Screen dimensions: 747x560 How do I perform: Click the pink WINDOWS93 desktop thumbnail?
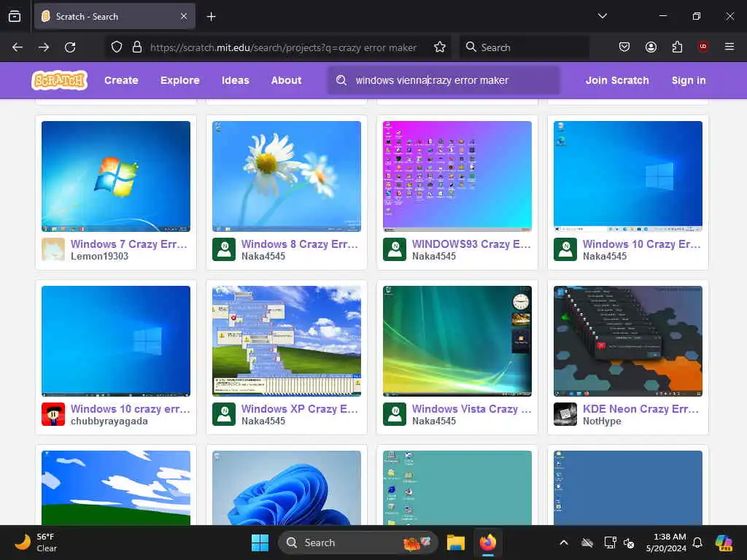tap(457, 176)
